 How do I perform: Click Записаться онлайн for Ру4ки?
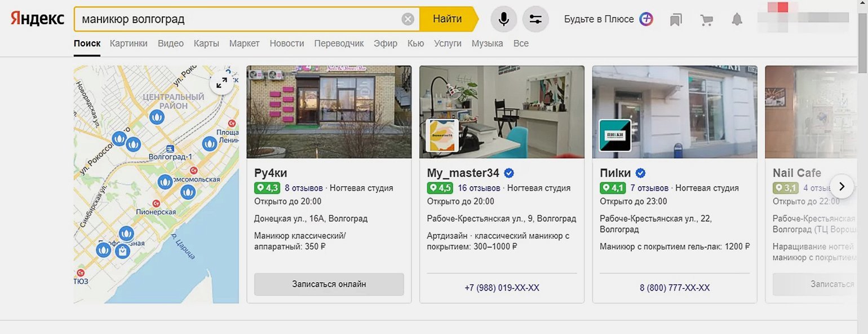point(329,284)
